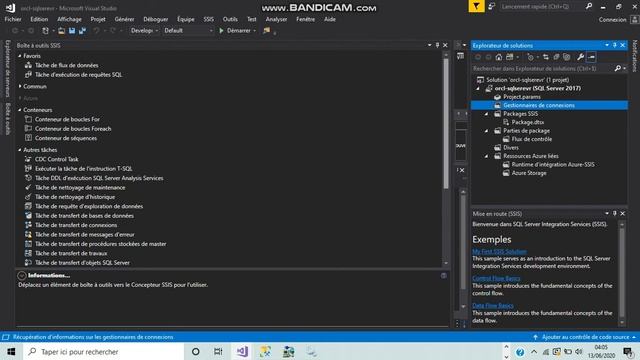Select CDC Control Task in toolbox
The width and height of the screenshot is (640, 360).
point(56,160)
